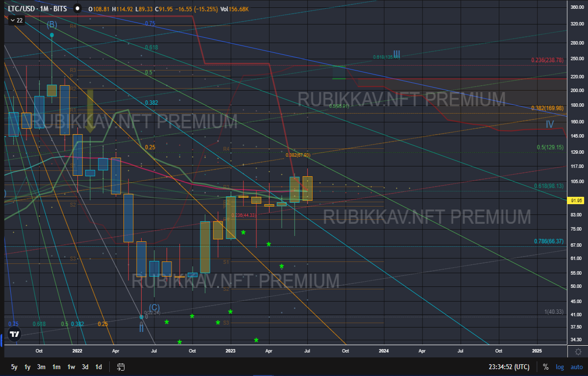Image resolution: width=588 pixels, height=376 pixels.
Task: Click the market status dot beside BITS
Action: click(x=77, y=9)
